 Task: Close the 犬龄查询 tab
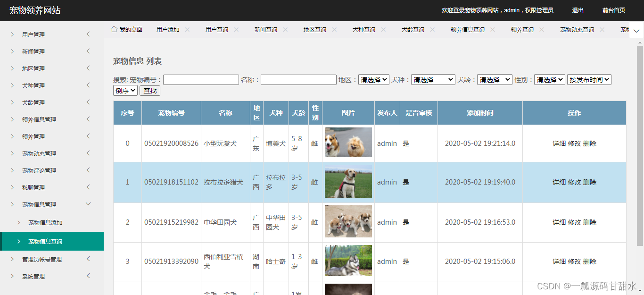[x=432, y=29]
